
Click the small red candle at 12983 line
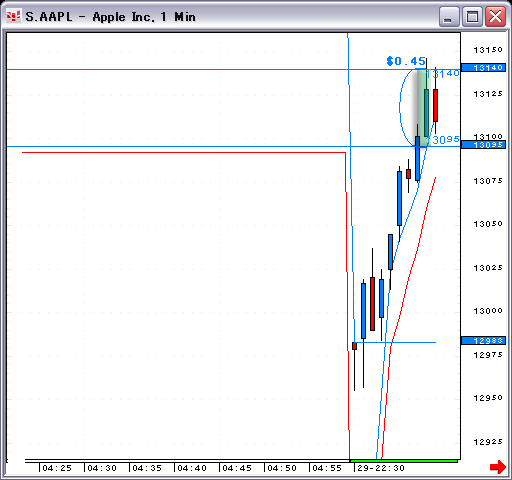(x=354, y=346)
